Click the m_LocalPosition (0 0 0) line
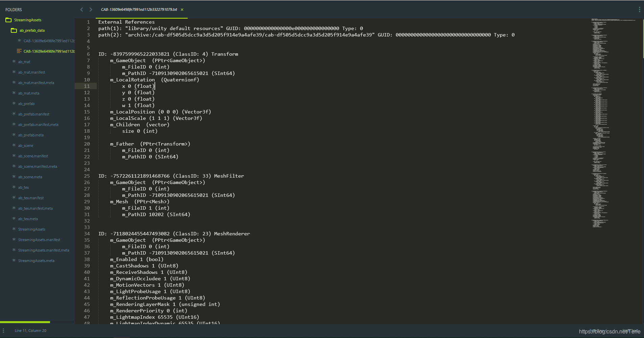 161,112
